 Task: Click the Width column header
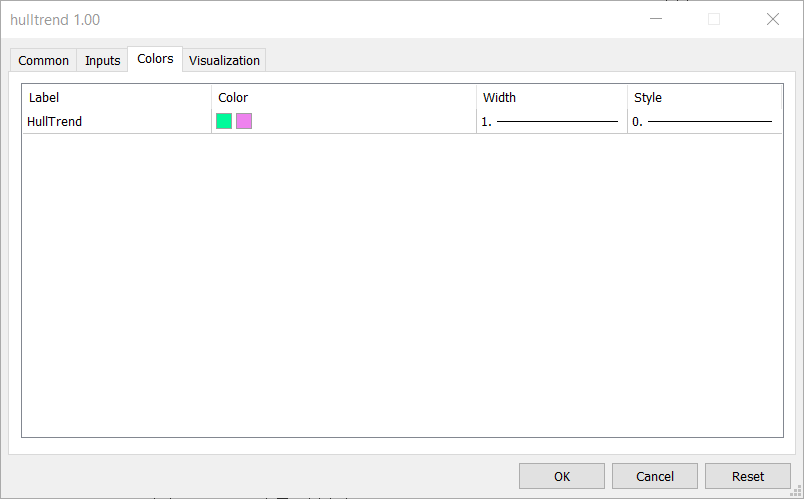[x=552, y=97]
